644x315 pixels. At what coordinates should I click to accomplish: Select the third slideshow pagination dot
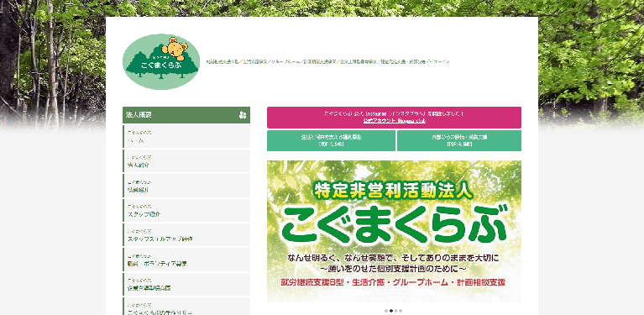[396, 311]
